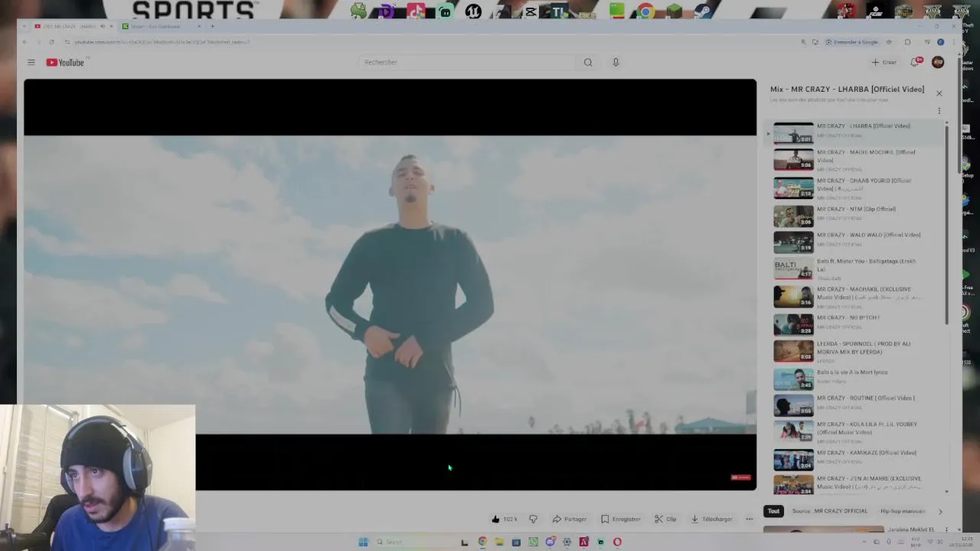980x551 pixels.
Task: Click Demander à Google in the address bar
Action: (851, 42)
